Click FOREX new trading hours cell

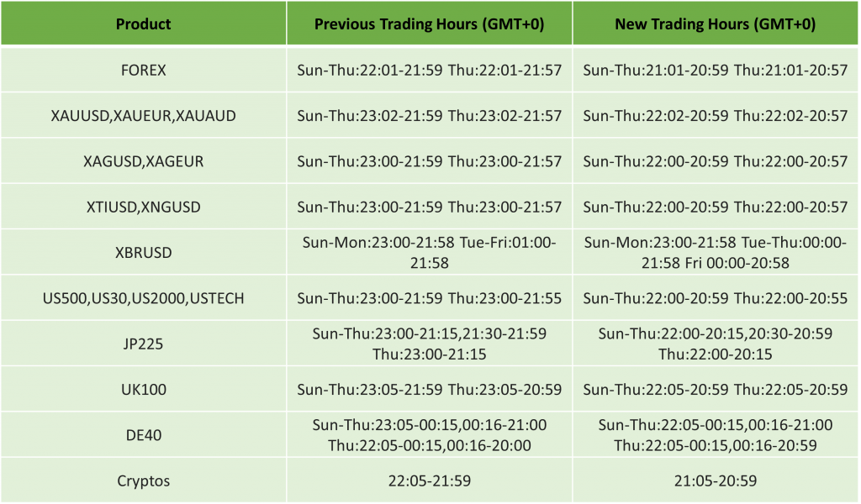tap(715, 71)
